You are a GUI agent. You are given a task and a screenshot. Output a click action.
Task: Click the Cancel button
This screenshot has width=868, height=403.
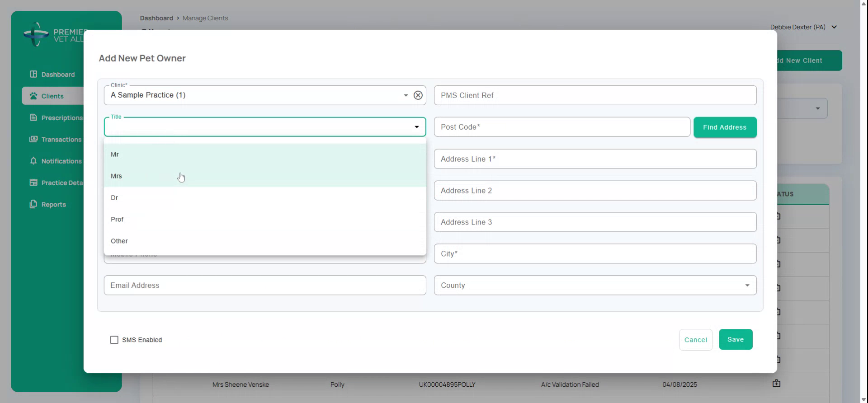[696, 340]
